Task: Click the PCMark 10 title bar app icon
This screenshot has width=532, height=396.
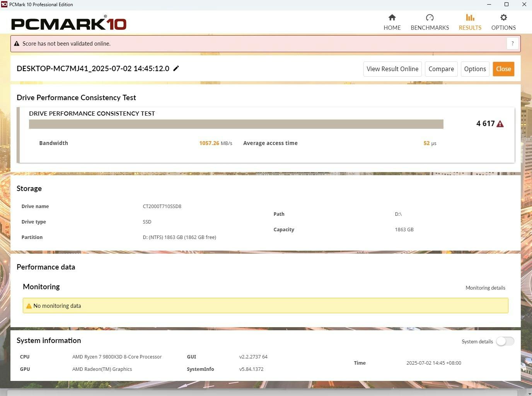Action: (4, 4)
